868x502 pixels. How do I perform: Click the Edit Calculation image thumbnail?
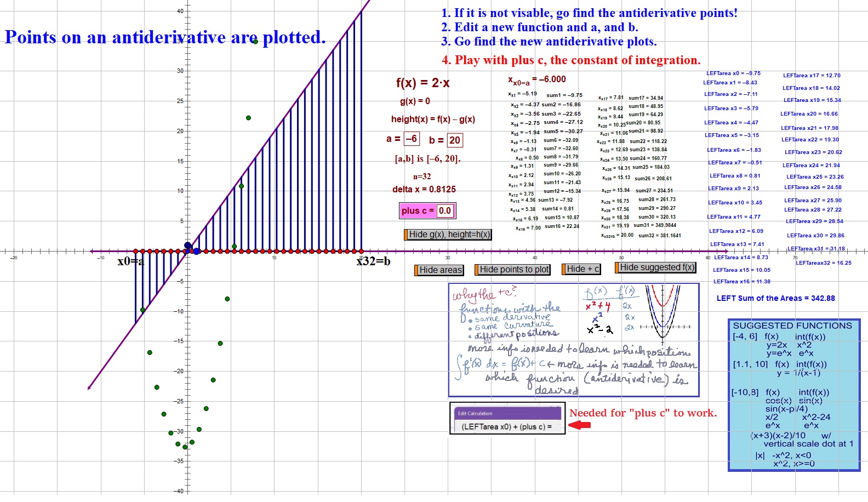[x=507, y=419]
